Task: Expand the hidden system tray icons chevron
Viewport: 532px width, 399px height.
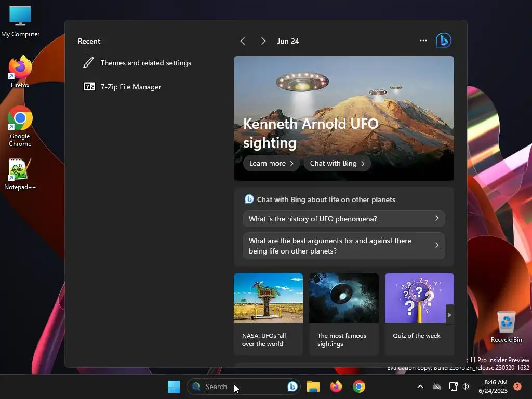Action: pyautogui.click(x=420, y=387)
